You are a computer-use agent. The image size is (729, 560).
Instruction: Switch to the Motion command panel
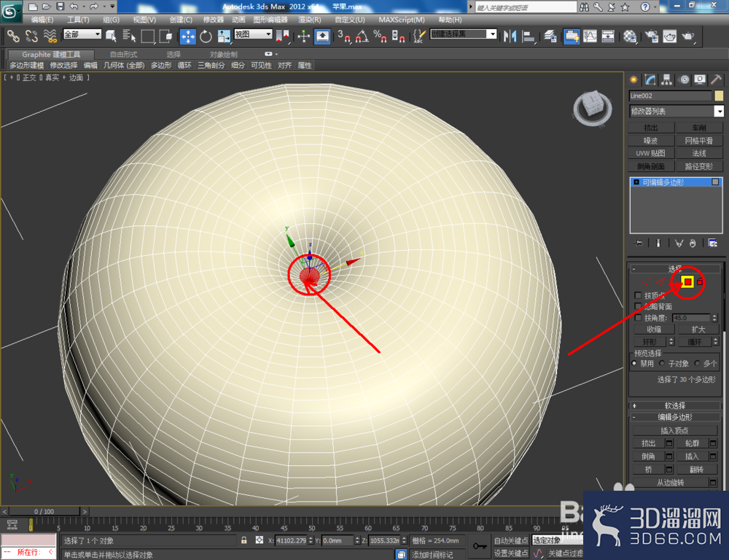pyautogui.click(x=684, y=80)
